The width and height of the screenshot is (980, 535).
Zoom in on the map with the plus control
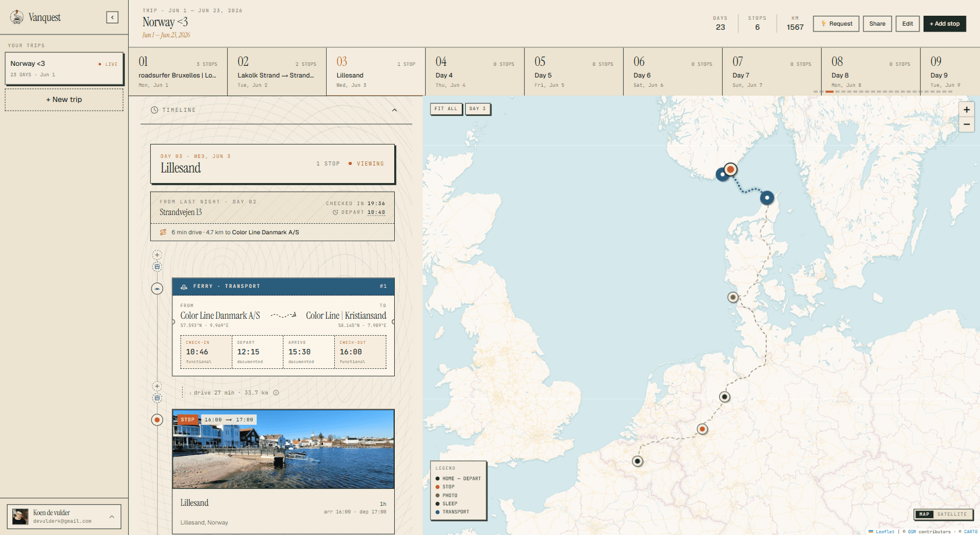pos(967,110)
